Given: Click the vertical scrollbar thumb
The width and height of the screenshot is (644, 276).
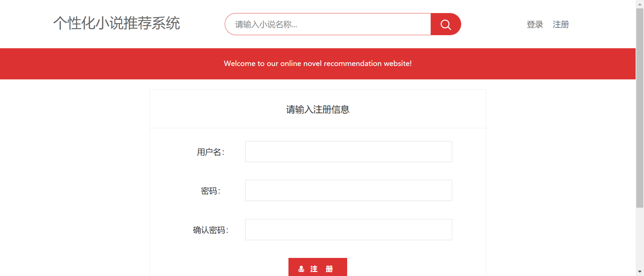Looking at the screenshot, I should pos(640,108).
